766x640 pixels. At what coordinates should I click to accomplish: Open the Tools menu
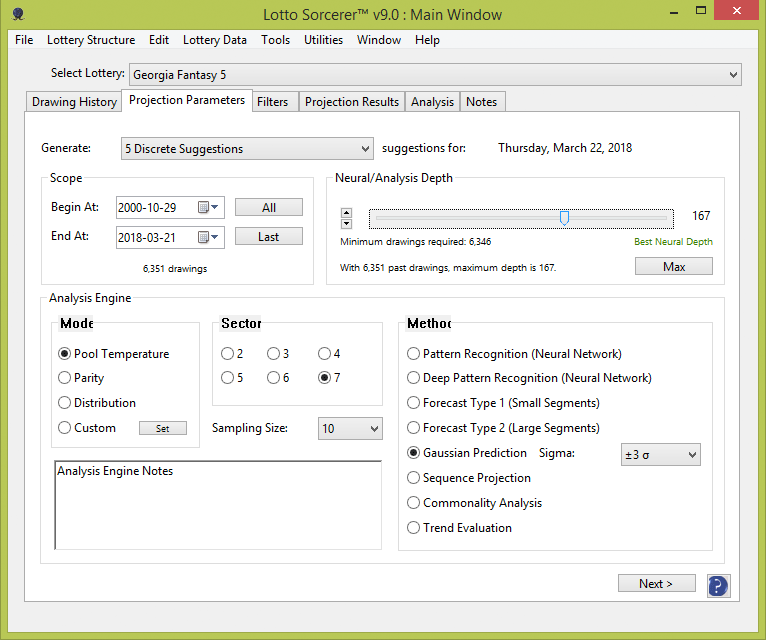tap(275, 40)
